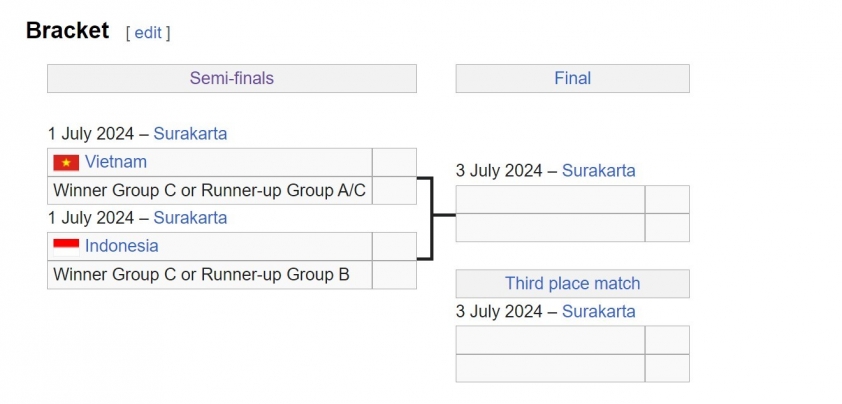842x404 pixels.
Task: Click the second empty team cell in Final
Action: click(x=550, y=228)
